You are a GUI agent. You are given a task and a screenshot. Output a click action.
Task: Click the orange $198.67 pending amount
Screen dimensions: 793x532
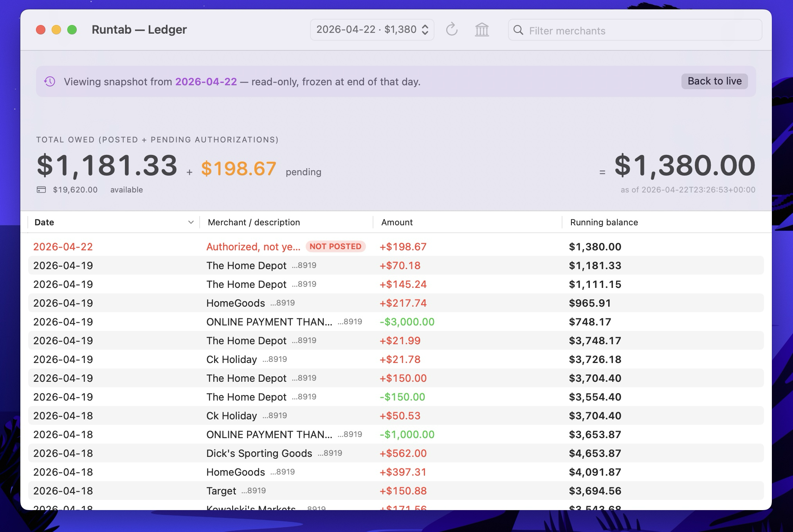[x=239, y=169]
